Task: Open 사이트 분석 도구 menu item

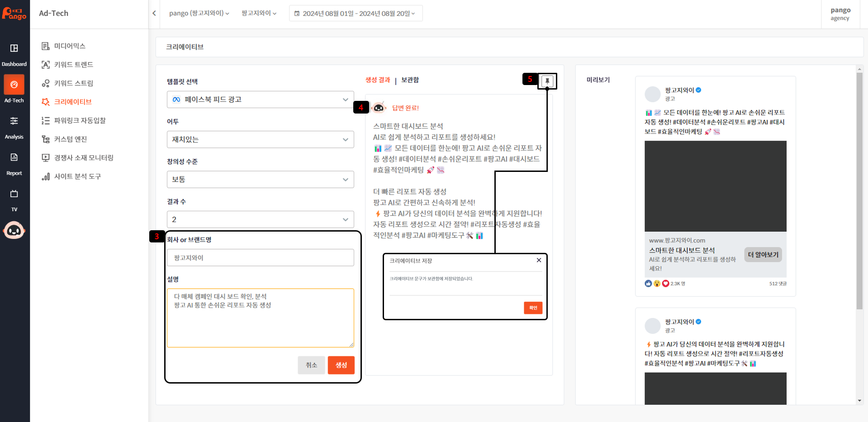Action: pos(77,176)
